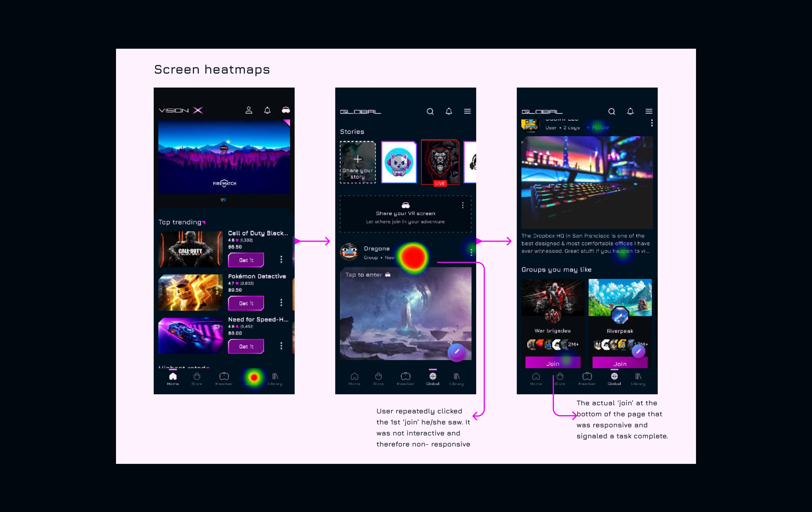Tap notification bell on right Global screen

click(630, 111)
